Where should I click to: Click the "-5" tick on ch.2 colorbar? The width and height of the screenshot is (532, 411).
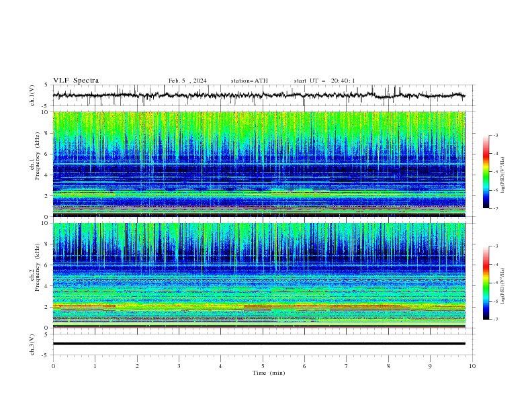496,283
